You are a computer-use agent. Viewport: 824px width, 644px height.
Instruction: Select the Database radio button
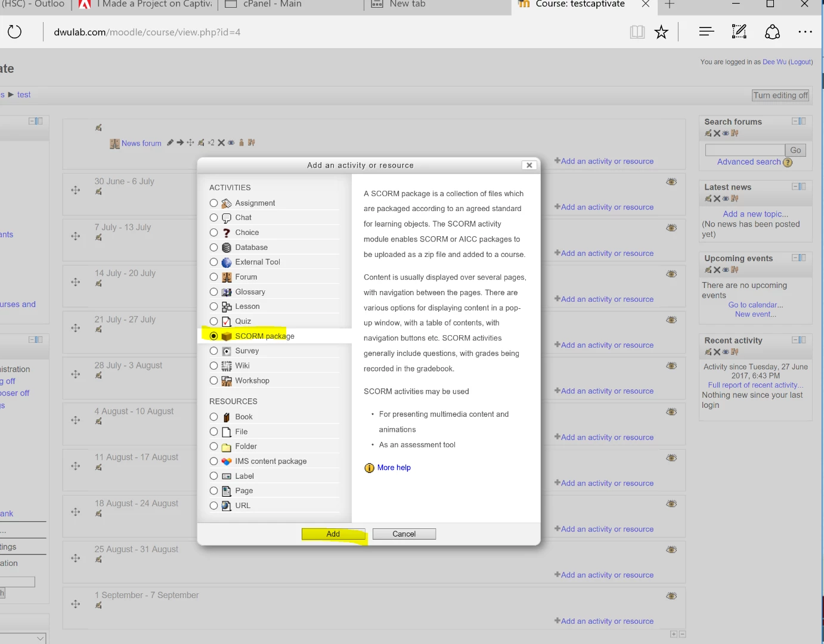[213, 247]
